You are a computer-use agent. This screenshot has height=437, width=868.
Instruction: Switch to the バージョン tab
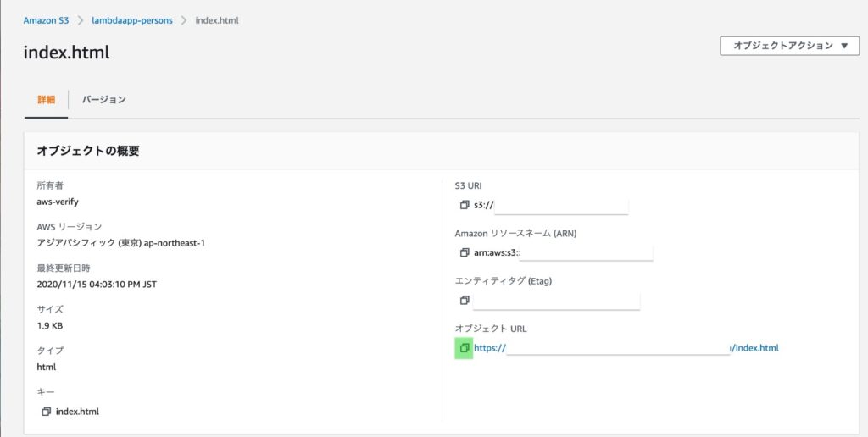[x=103, y=100]
